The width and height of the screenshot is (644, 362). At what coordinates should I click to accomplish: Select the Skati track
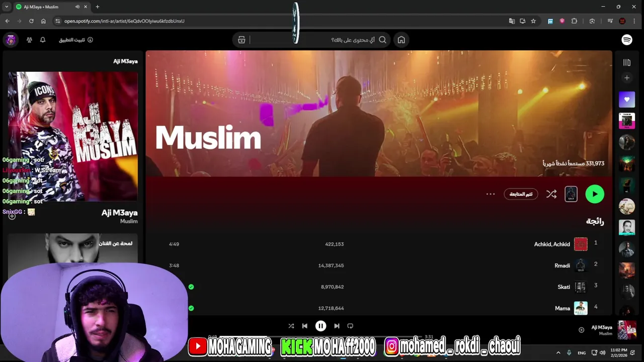point(378,287)
